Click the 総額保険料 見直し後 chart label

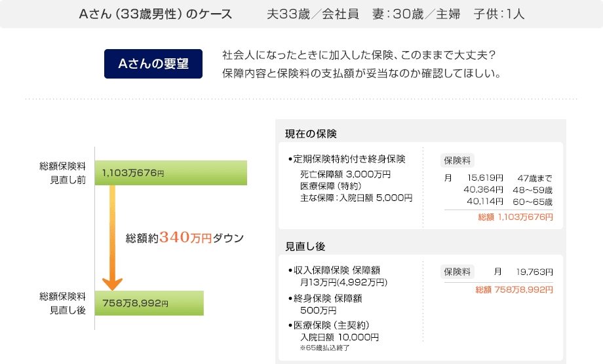(x=63, y=303)
